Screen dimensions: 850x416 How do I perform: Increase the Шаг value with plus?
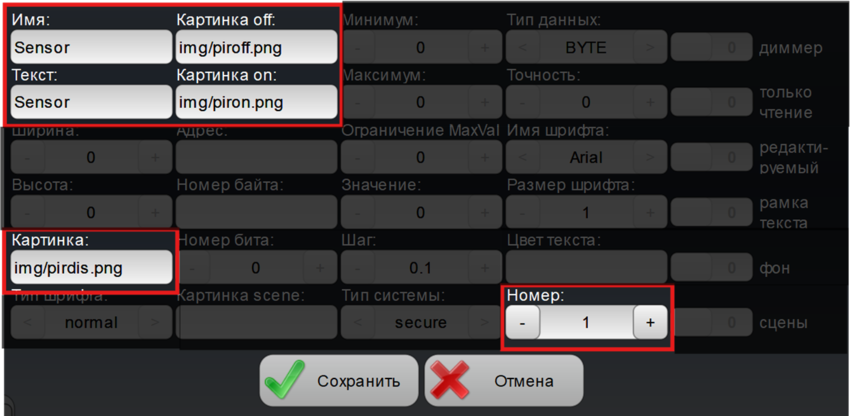[485, 267]
